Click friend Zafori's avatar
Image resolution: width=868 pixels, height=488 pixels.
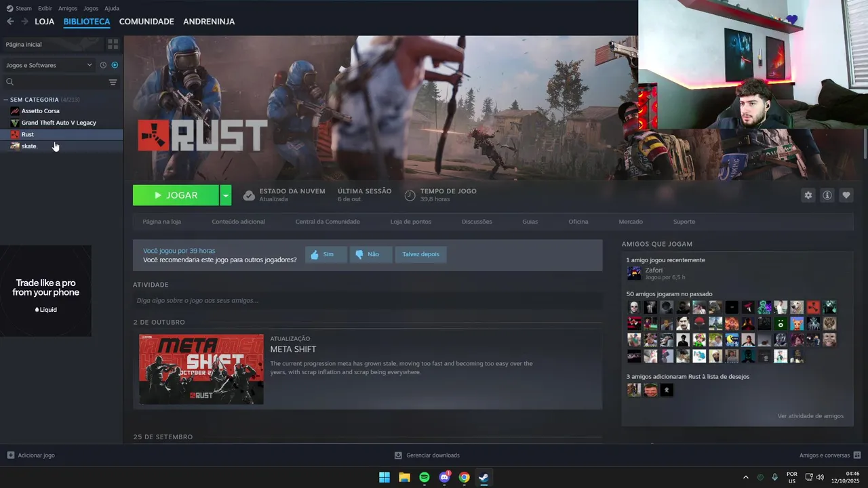[634, 273]
